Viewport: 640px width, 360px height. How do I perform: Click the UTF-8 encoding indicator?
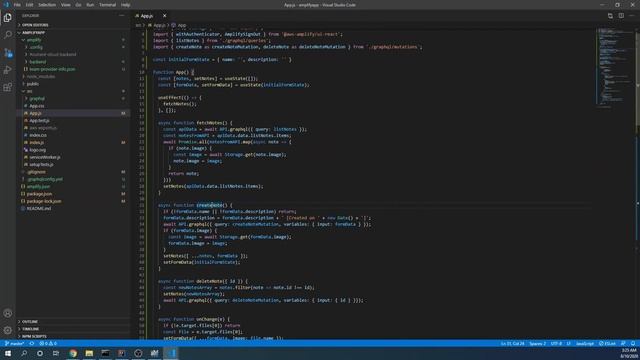tap(556, 344)
